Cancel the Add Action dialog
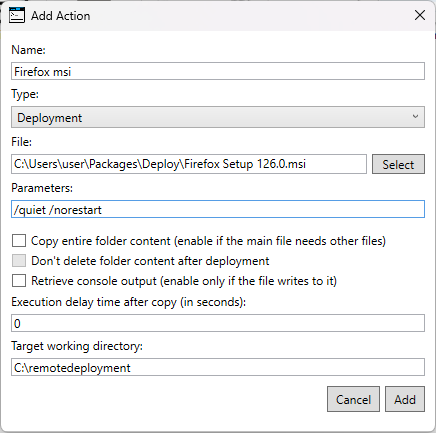Screen dimensions: 436x433 tap(353, 399)
